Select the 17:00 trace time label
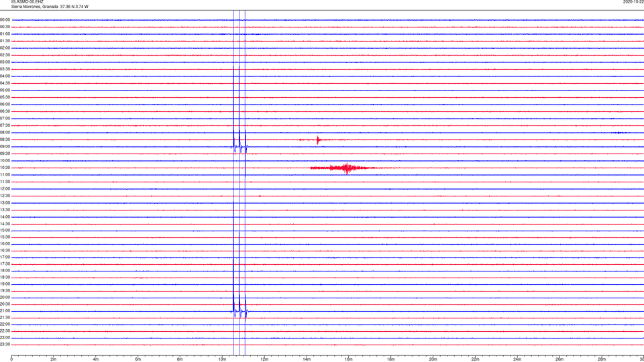The image size is (644, 362). pos(5,257)
